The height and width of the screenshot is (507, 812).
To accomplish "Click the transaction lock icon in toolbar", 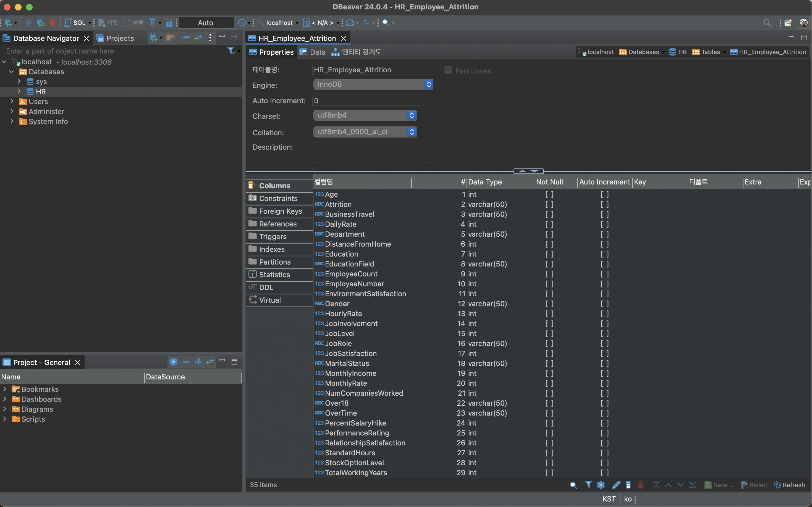I will point(169,22).
